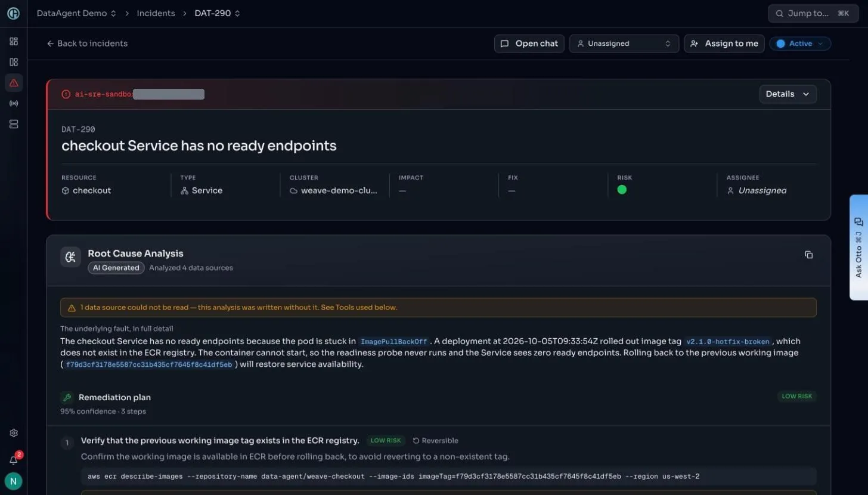Click the '95% confidence · 3 steps' text
Viewport: 868px width, 495px height.
tap(103, 412)
